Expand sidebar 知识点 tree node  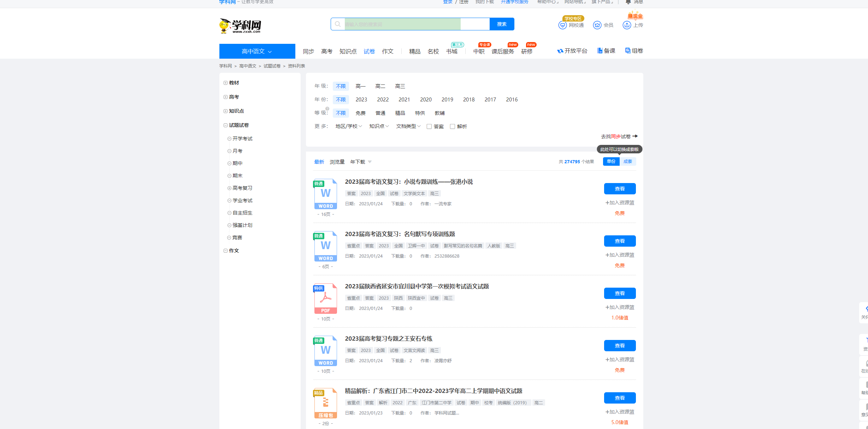pyautogui.click(x=225, y=111)
